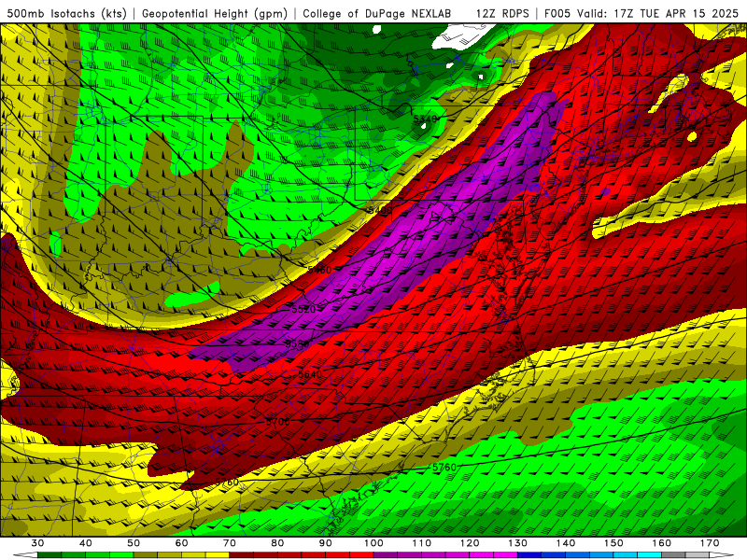The image size is (747, 560).
Task: Click the 80 kt legend label
Action: click(277, 543)
